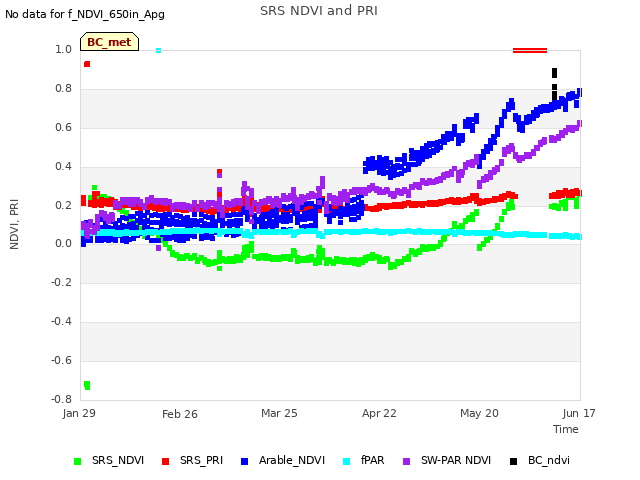Click the 'Jan 29' x-axis tick label
Image resolution: width=640 pixels, height=480 pixels.
[x=79, y=413]
